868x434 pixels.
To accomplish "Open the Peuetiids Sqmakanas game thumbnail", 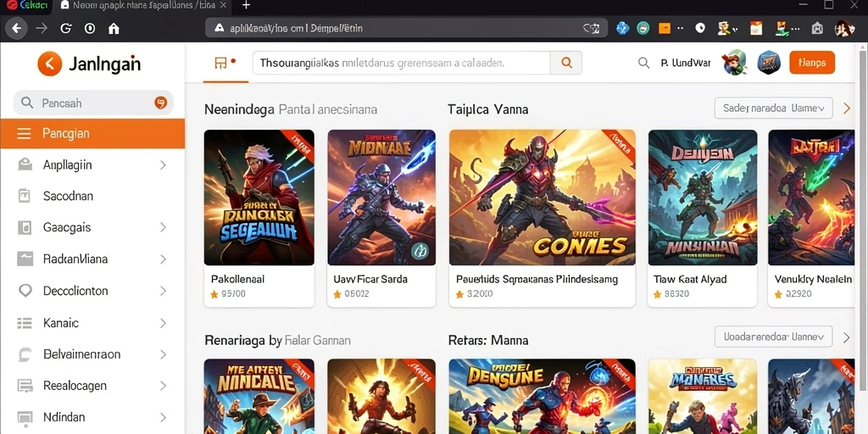I will pyautogui.click(x=542, y=198).
